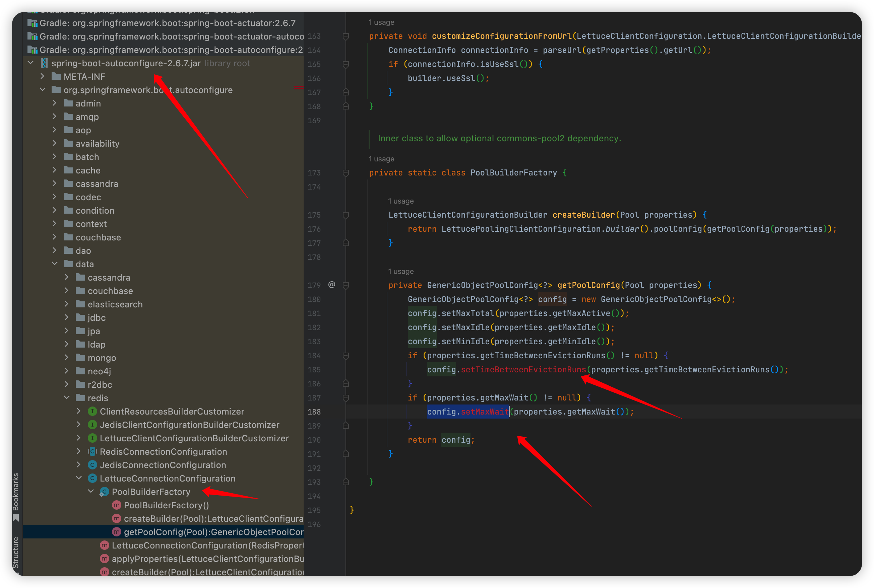This screenshot has width=874, height=588.
Task: Collapse the org.springframework.boot.autoconfigure package node
Action: click(x=43, y=90)
